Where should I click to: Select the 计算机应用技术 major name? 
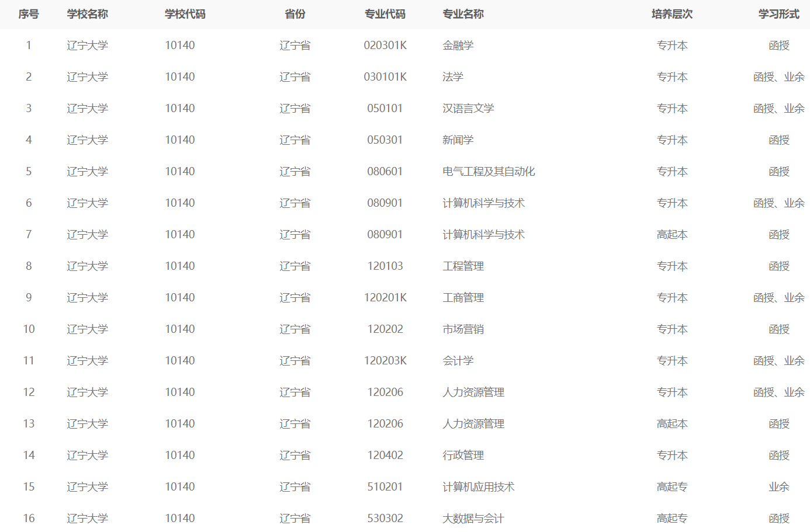[479, 487]
